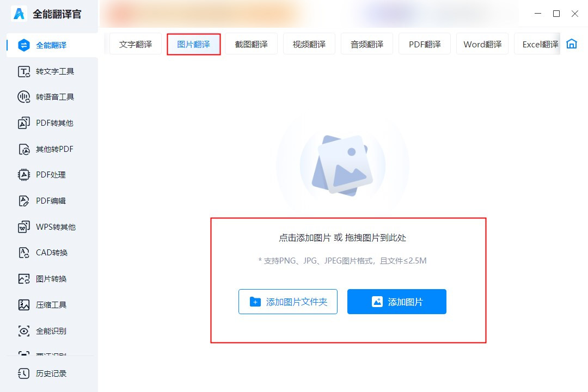588x392 pixels.
Task: Click the 添加图片 button
Action: (x=396, y=301)
